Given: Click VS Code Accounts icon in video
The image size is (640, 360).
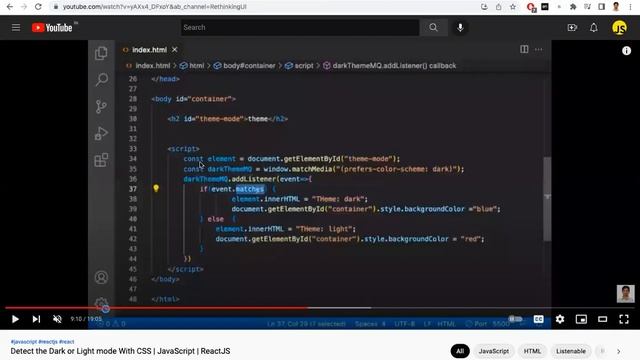Looking at the screenshot, I should tap(101, 278).
